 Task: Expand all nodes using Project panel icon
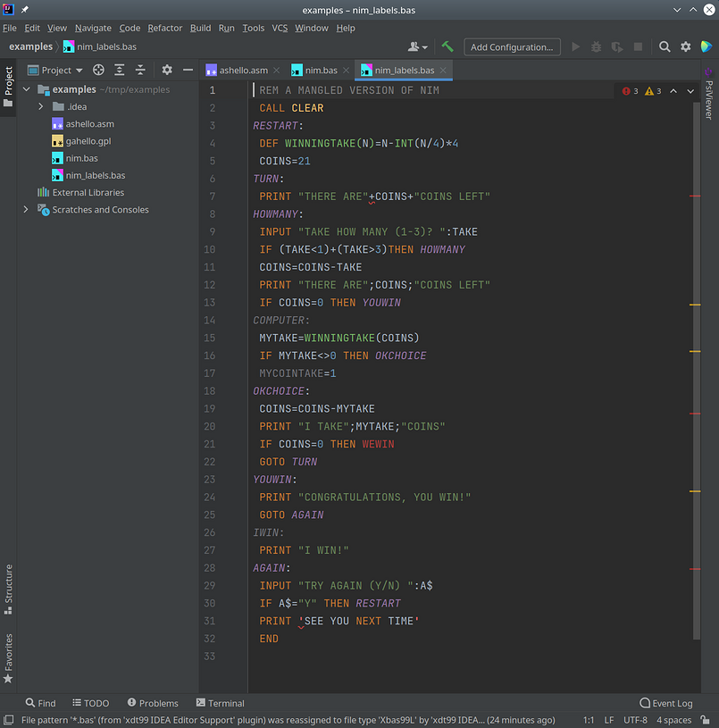(x=120, y=70)
